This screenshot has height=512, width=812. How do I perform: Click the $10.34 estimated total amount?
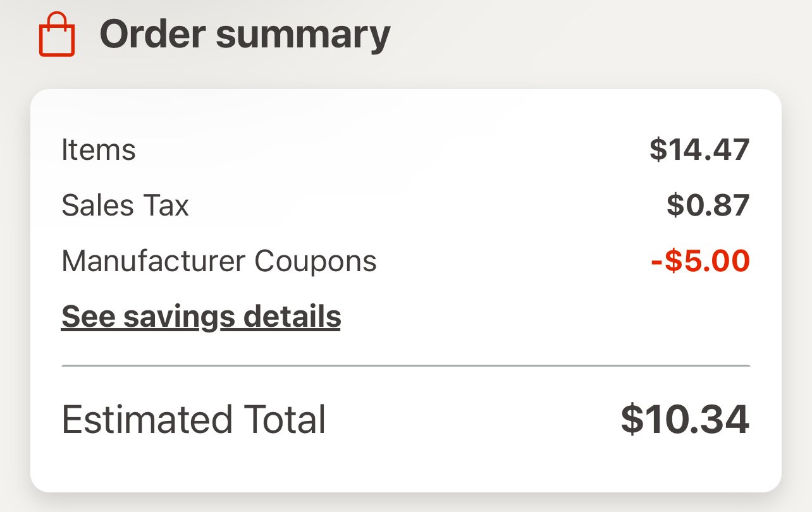pyautogui.click(x=686, y=420)
